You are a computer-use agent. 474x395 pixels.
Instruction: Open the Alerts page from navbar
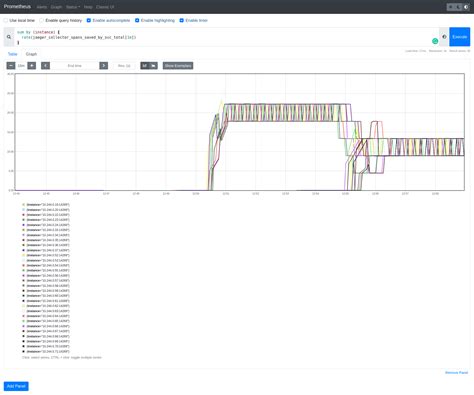42,7
